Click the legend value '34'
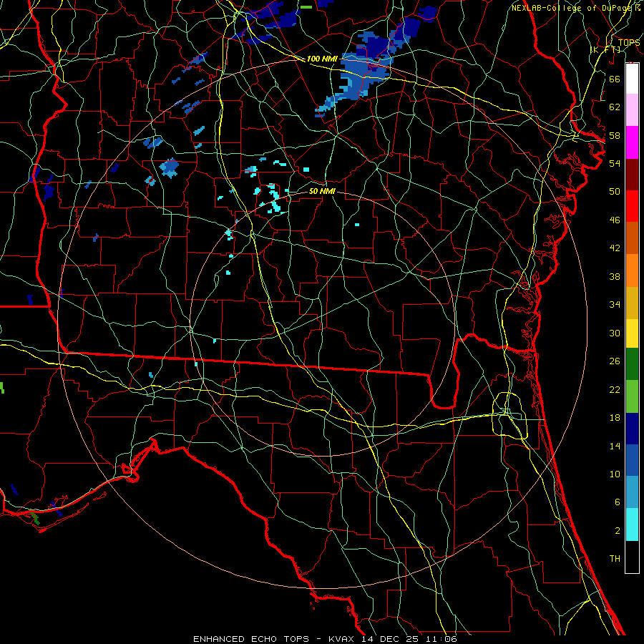This screenshot has height=644, width=644. (615, 305)
